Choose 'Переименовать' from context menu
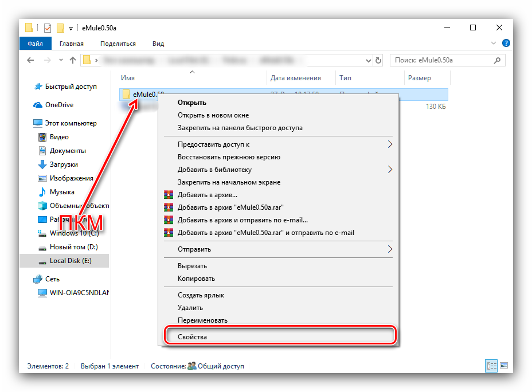 [202, 320]
